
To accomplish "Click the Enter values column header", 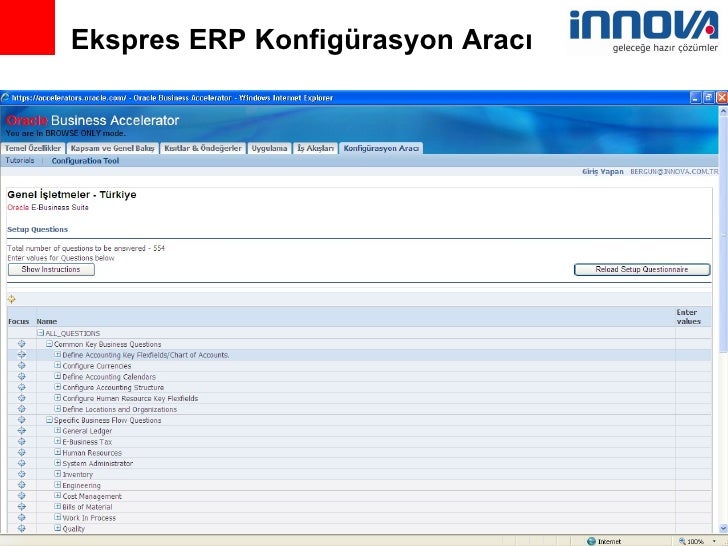I will click(x=689, y=317).
